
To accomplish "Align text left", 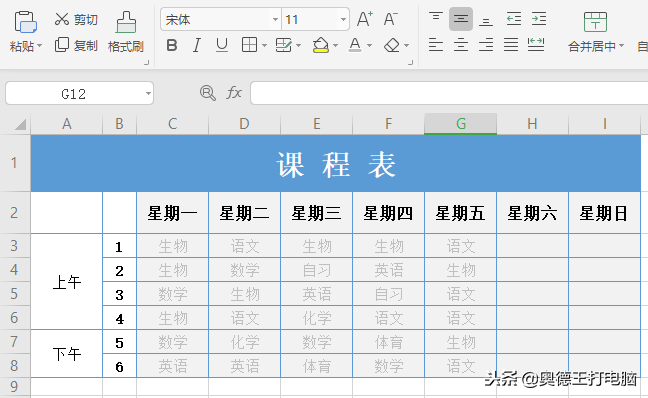I will coord(436,45).
